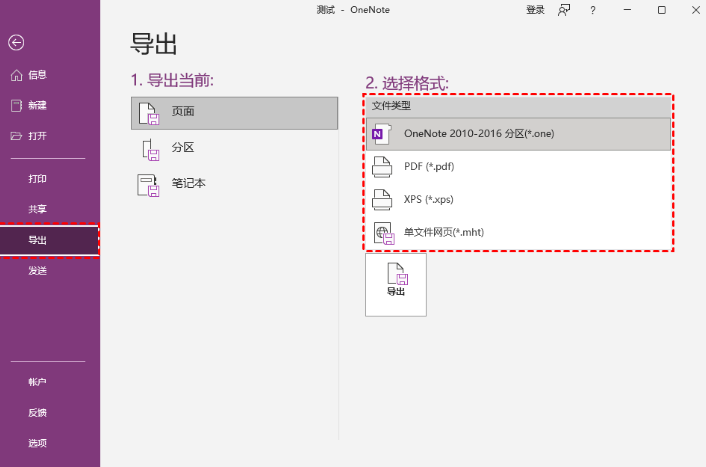Viewport: 706px width, 467px height.
Task: Maximize the OneNote window
Action: point(661,10)
